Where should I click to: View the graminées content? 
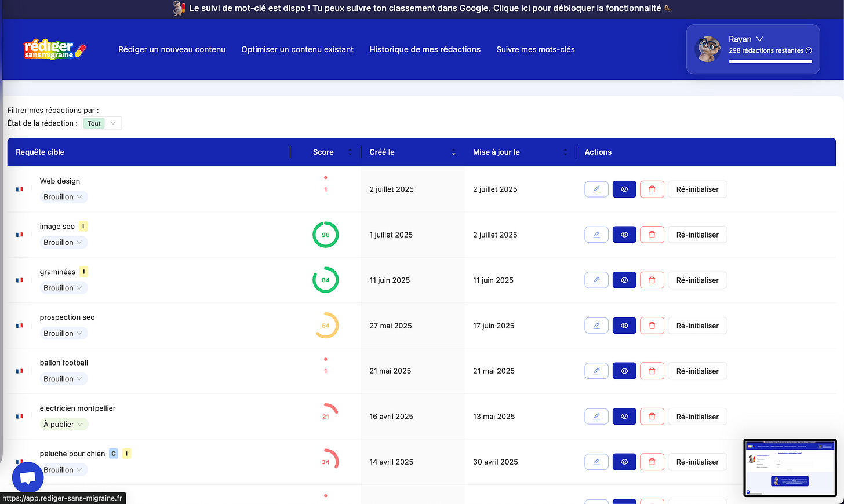tap(624, 280)
